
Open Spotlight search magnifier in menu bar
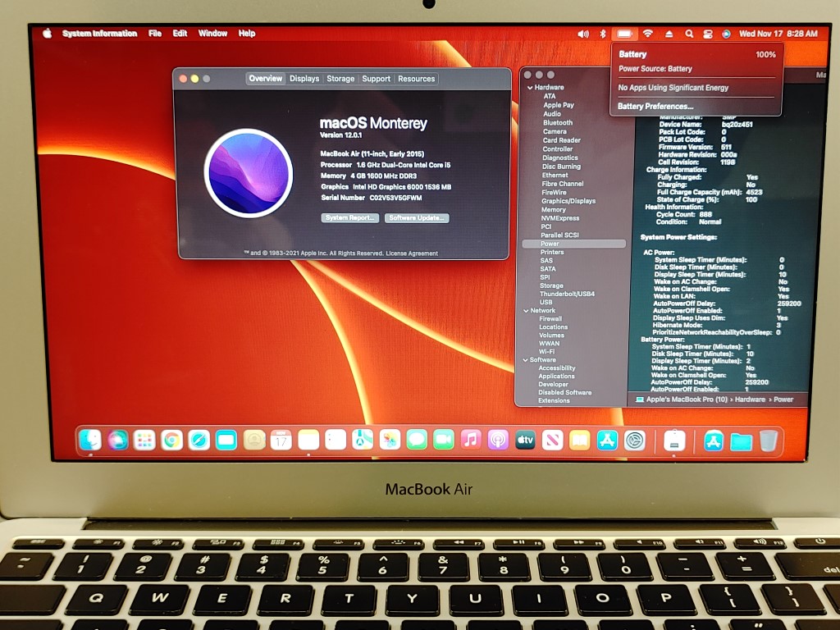[x=689, y=34]
